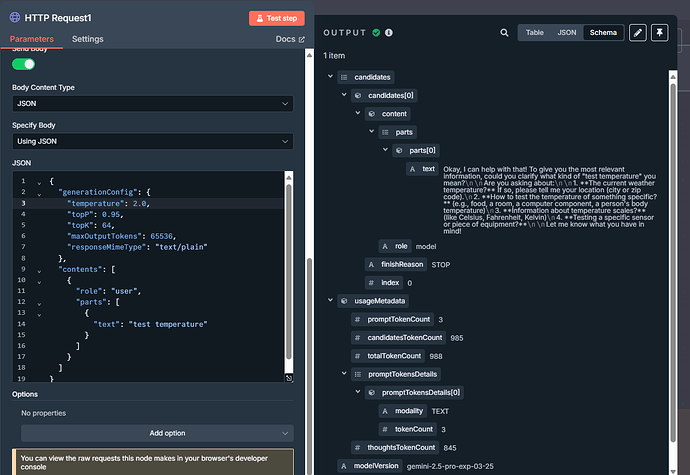This screenshot has width=690, height=475.
Task: Click the parameters panel scrollbar
Action: coord(309,365)
